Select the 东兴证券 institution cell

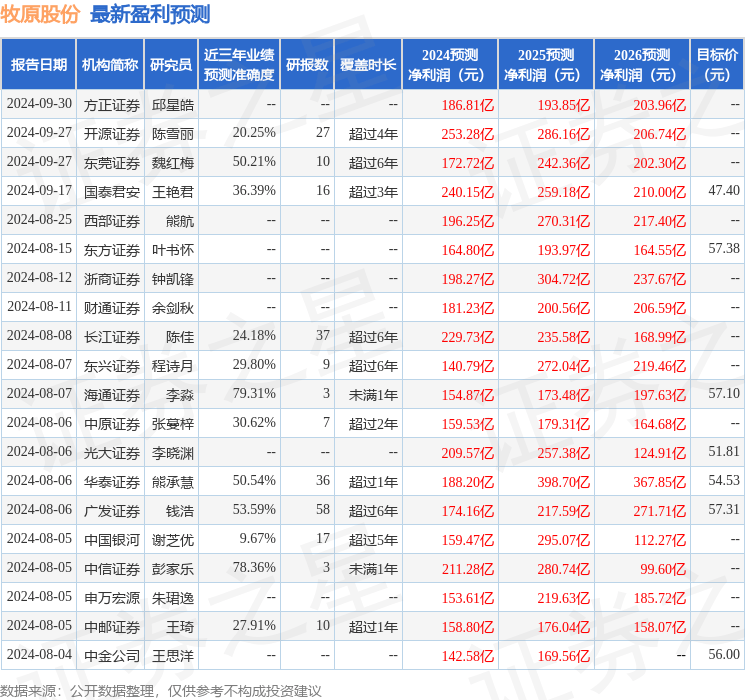click(112, 366)
